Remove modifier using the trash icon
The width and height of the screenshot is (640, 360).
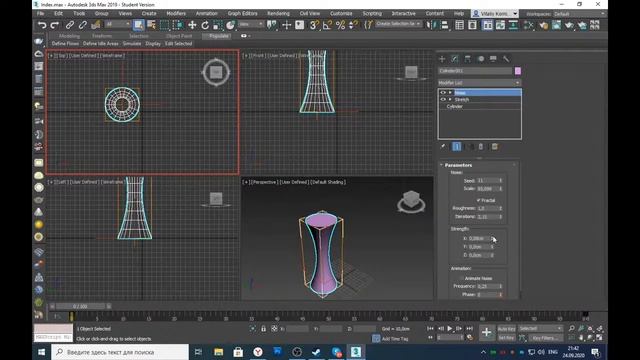pos(481,147)
